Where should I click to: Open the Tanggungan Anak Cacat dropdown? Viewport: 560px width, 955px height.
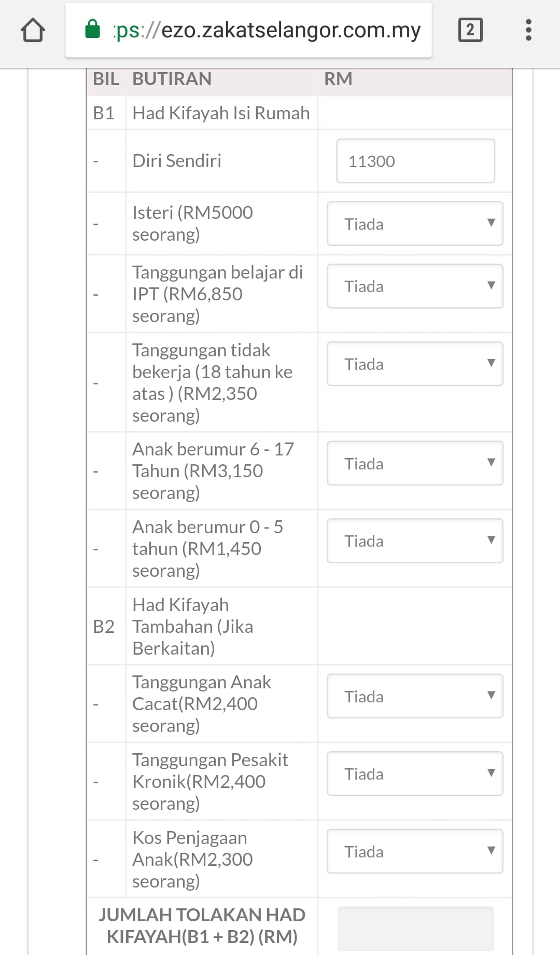point(415,696)
